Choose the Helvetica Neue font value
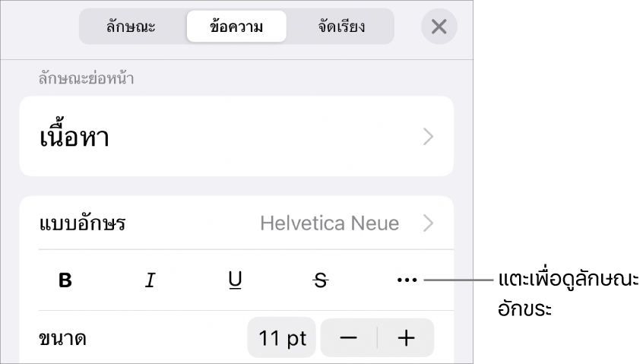This screenshot has height=364, width=643. coord(330,223)
